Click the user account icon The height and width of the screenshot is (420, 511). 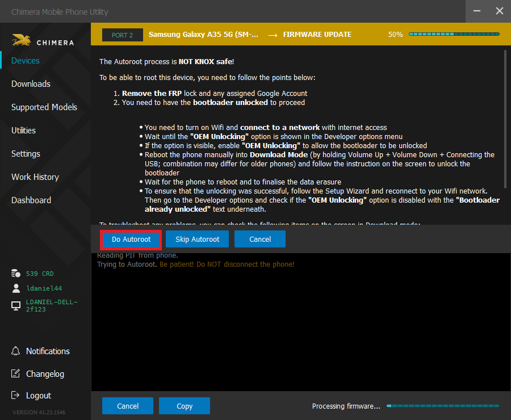click(16, 288)
